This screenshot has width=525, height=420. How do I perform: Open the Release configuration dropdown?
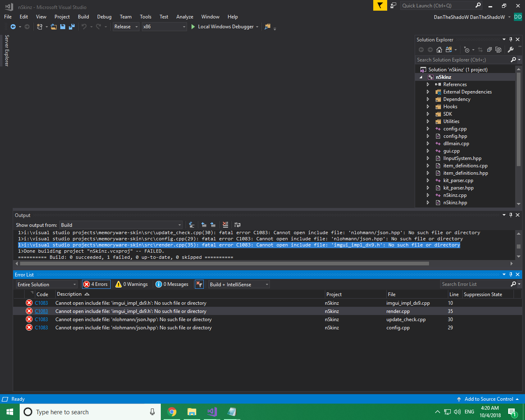(x=126, y=27)
